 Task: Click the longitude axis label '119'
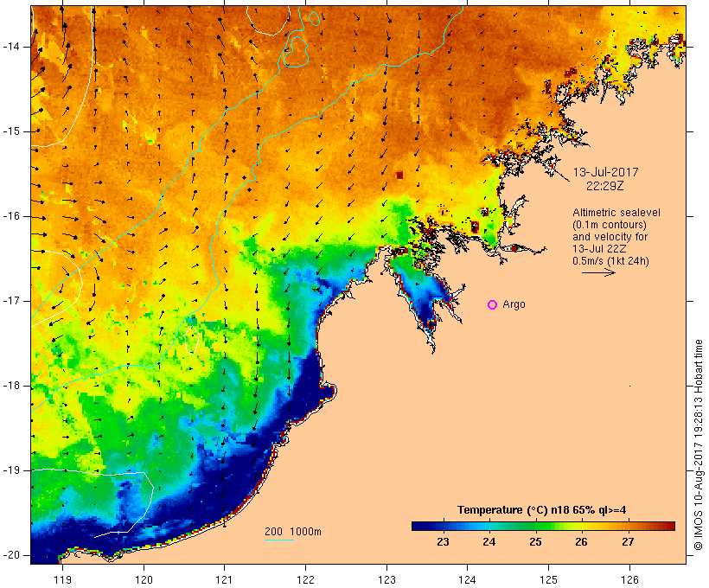(62, 579)
